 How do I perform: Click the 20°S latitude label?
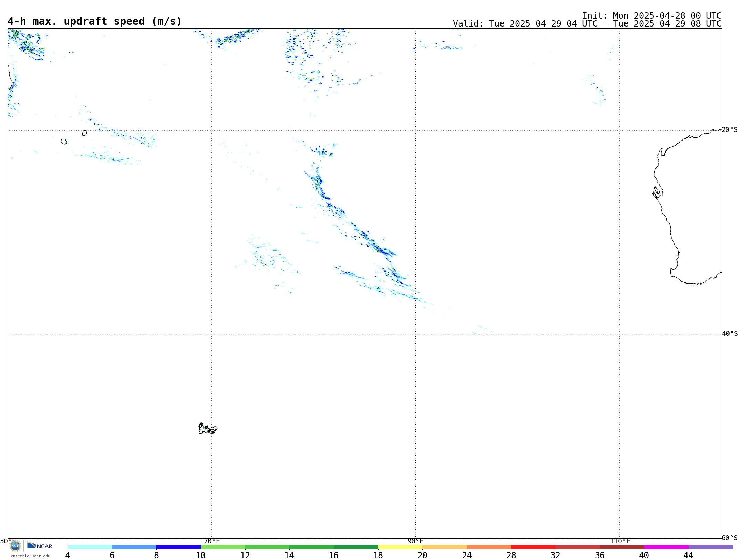pos(730,130)
